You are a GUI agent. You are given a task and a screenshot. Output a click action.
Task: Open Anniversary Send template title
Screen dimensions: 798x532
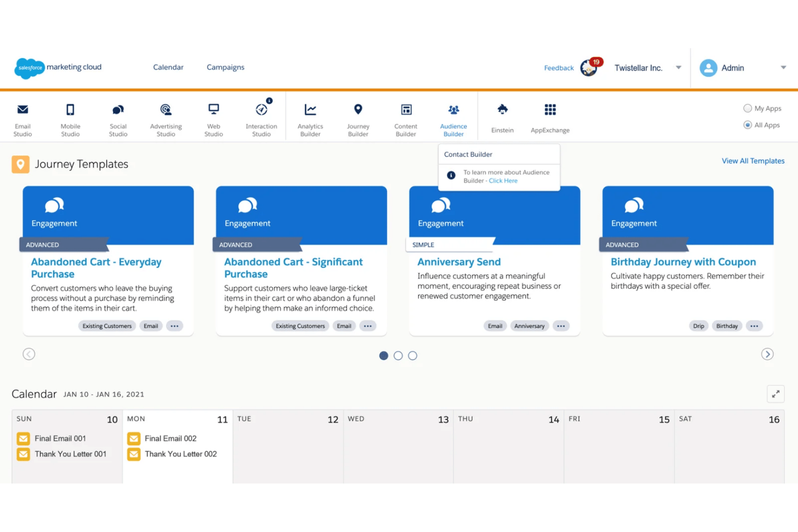click(459, 262)
